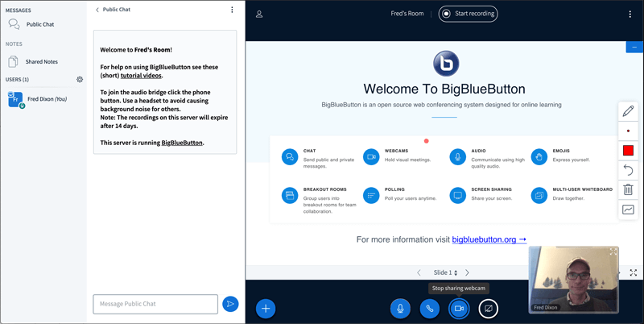
Task: Open Public Chat in the messages list
Action: click(39, 25)
